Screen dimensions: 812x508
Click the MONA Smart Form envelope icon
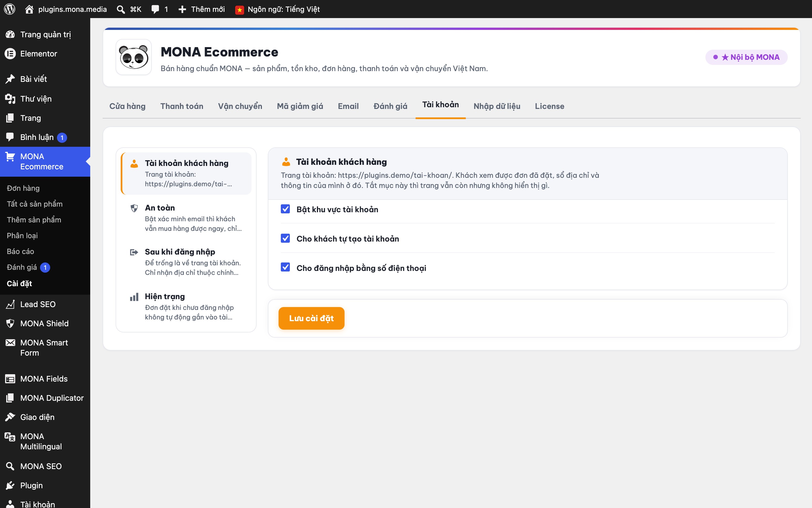10,343
